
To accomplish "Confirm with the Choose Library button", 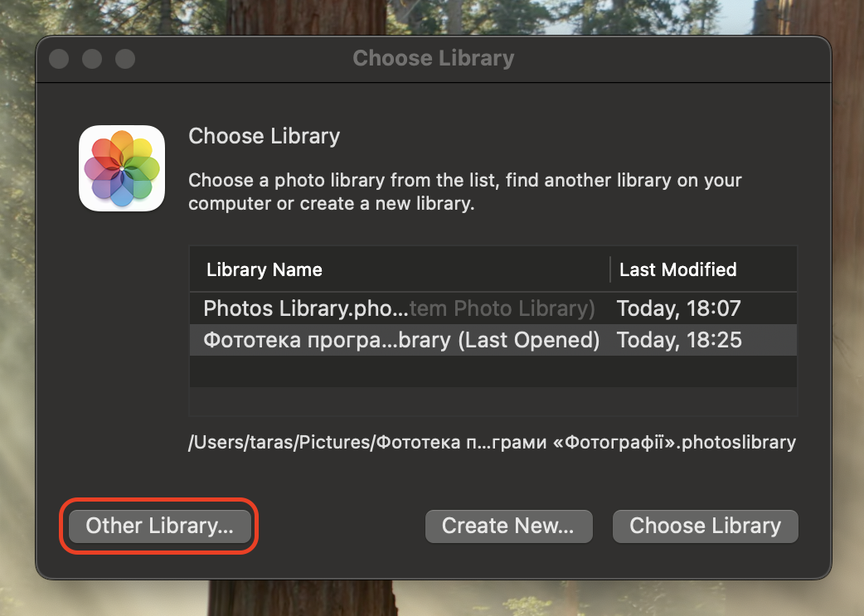I will coord(704,526).
